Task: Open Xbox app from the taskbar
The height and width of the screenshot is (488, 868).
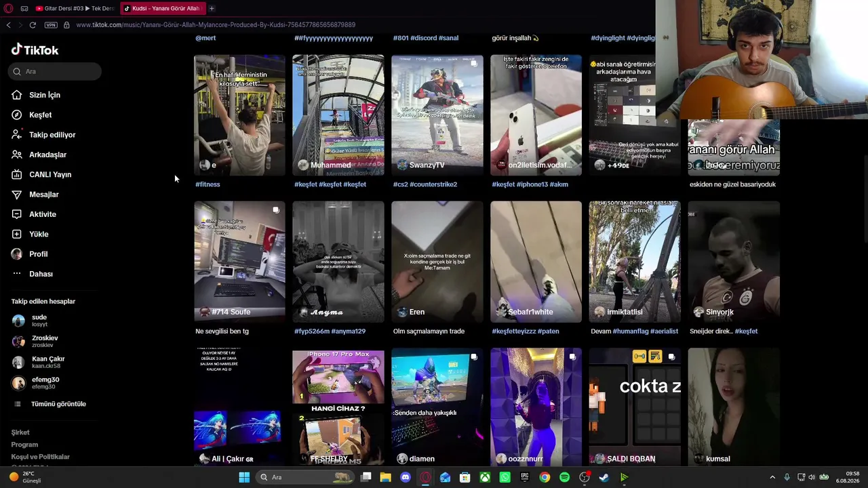Action: [x=485, y=477]
